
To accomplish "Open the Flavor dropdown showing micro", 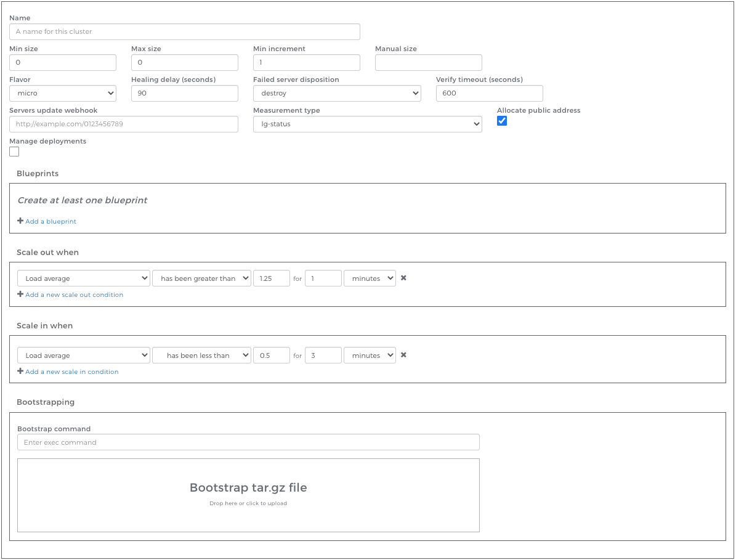I will pos(63,93).
